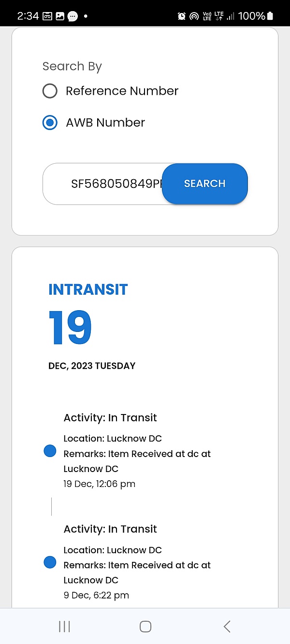Tap the Android home button icon
Viewport: 290px width, 644px height.
[145, 627]
